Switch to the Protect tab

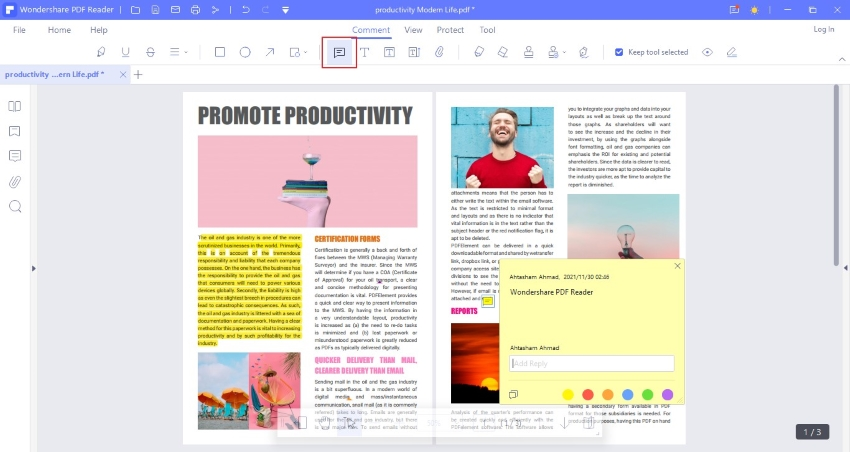click(x=450, y=30)
